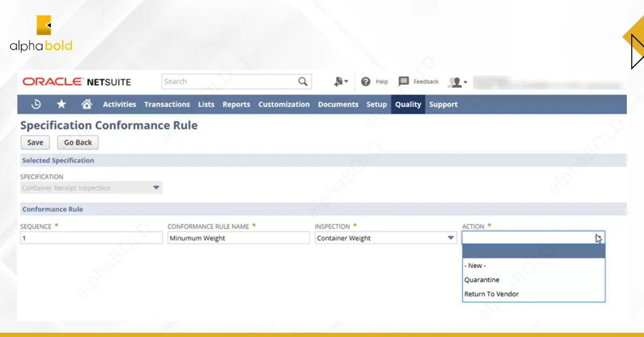The height and width of the screenshot is (337, 644).
Task: Open the Recent Records clock icon
Action: [36, 104]
